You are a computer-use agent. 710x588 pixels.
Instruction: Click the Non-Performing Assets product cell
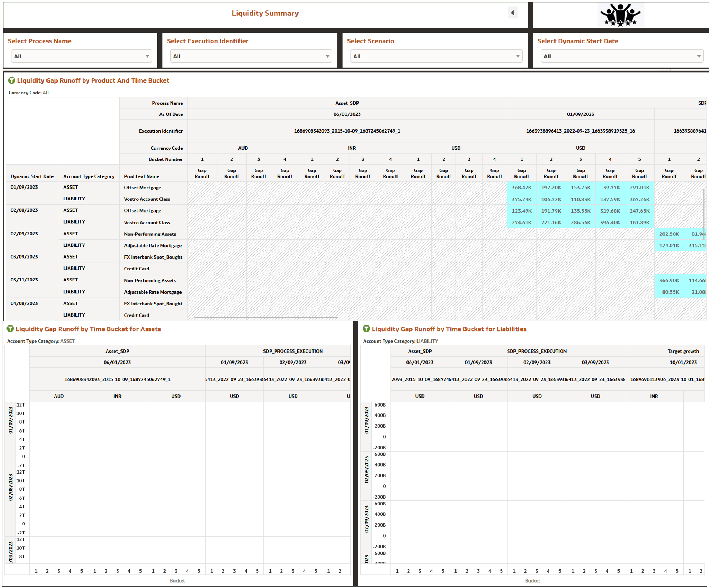[x=150, y=234]
